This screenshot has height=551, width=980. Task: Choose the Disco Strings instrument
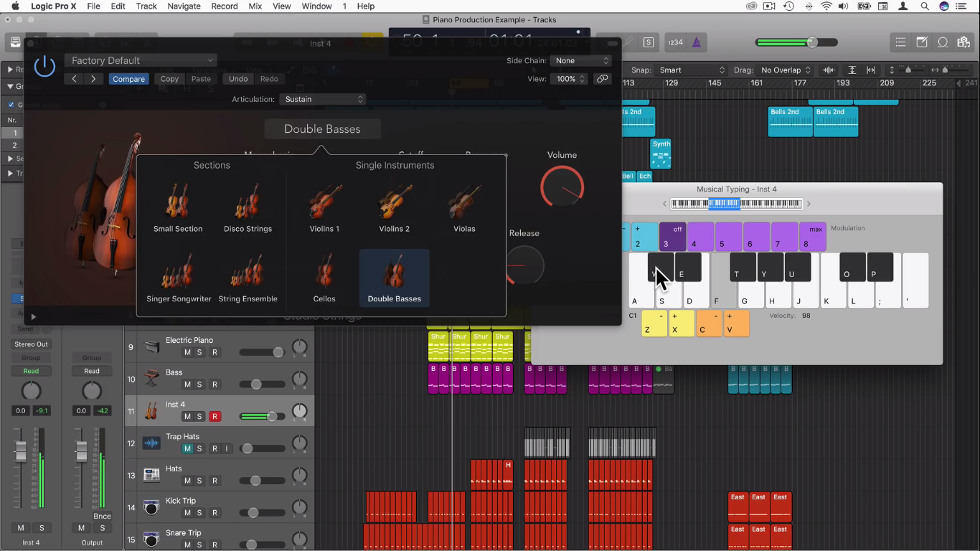pyautogui.click(x=248, y=208)
